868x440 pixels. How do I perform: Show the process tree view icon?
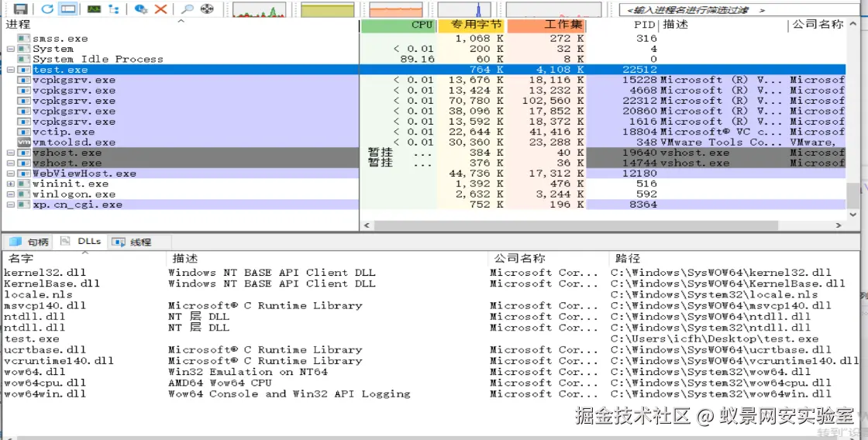point(114,9)
